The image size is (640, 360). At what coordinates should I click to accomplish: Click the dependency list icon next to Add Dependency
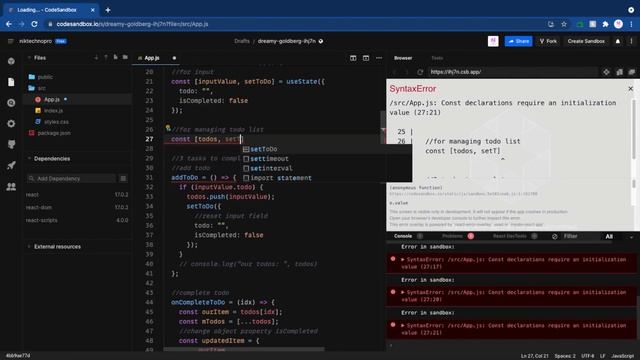[123, 178]
